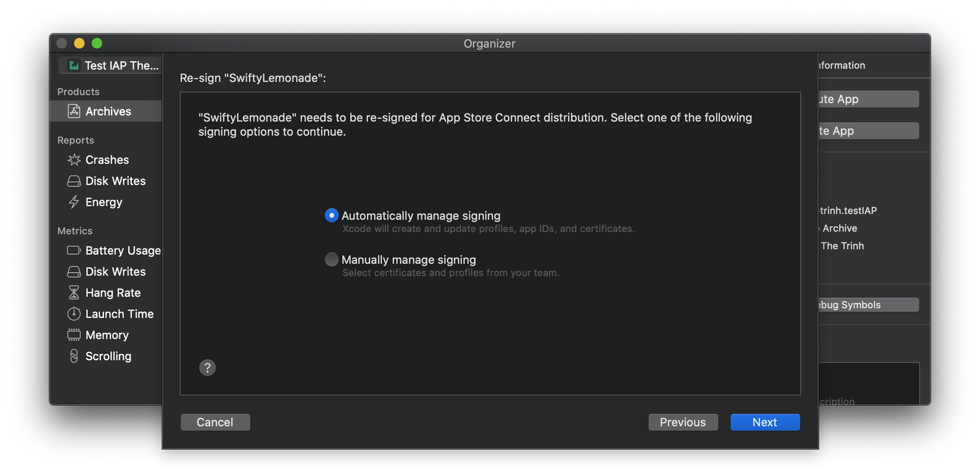The width and height of the screenshot is (980, 473).
Task: Click the Validate App button
Action: tap(868, 131)
